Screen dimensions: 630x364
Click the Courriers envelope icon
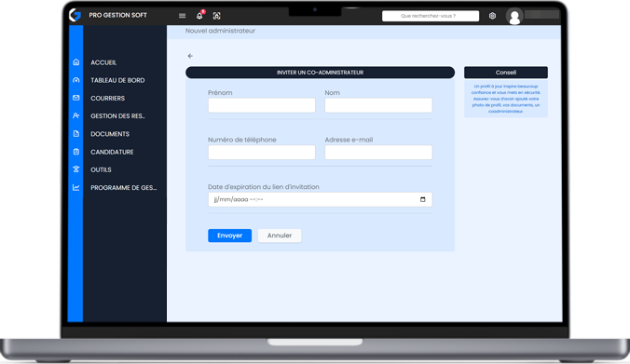pyautogui.click(x=75, y=98)
